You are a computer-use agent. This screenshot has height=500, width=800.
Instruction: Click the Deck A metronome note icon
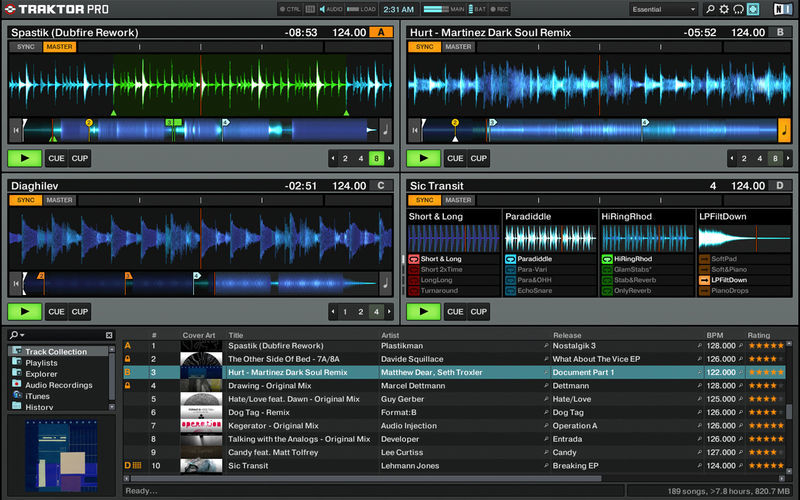point(385,131)
